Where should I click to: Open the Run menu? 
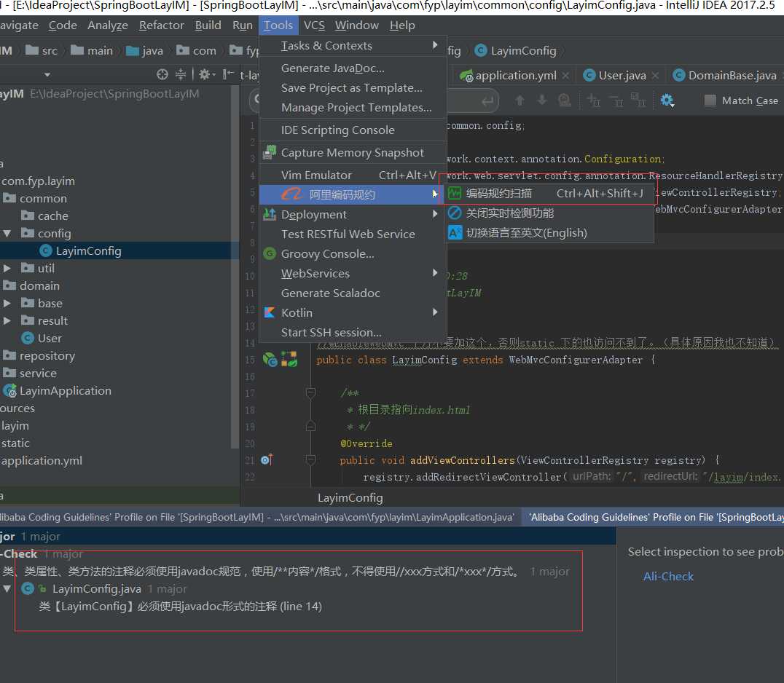242,25
